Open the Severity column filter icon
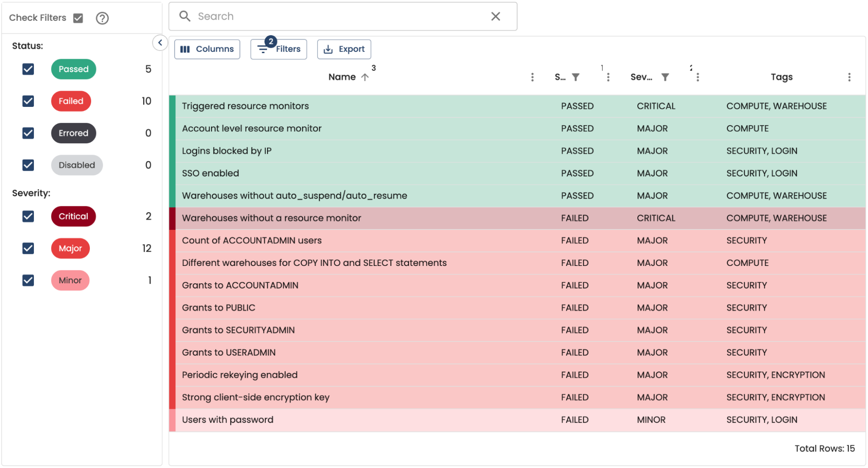 pyautogui.click(x=666, y=77)
